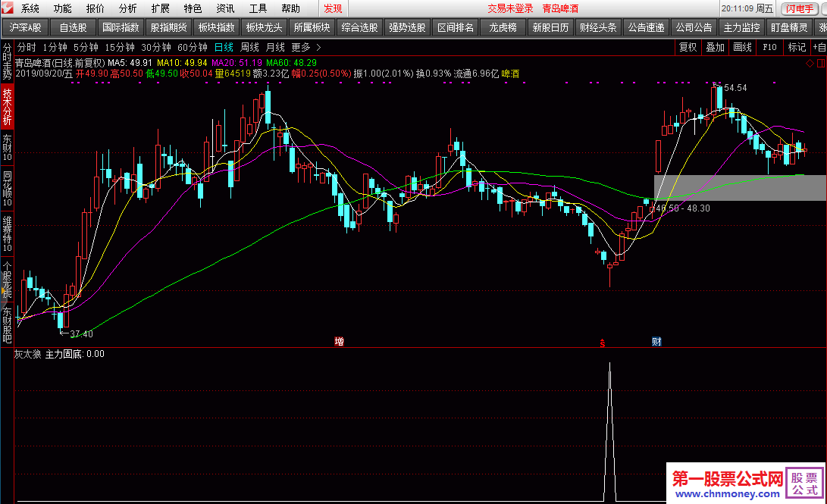Select the 日线 daily period tab
This screenshot has width=827, height=504.
tap(224, 48)
